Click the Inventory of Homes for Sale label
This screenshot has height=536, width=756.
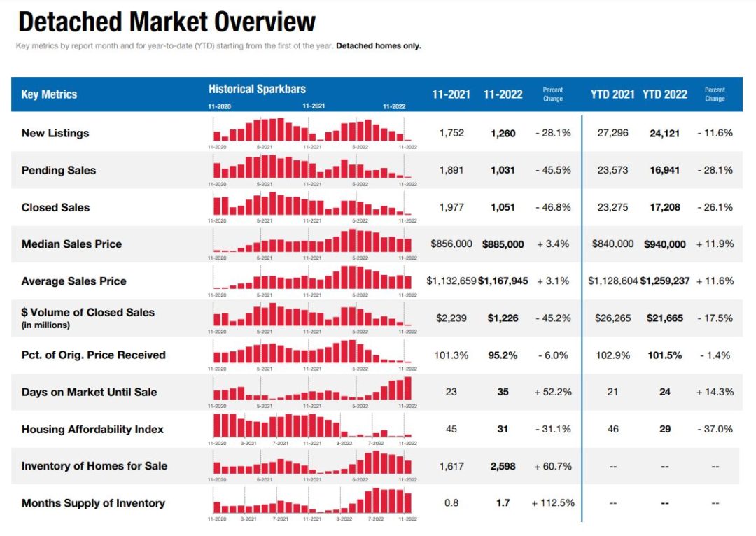point(94,465)
